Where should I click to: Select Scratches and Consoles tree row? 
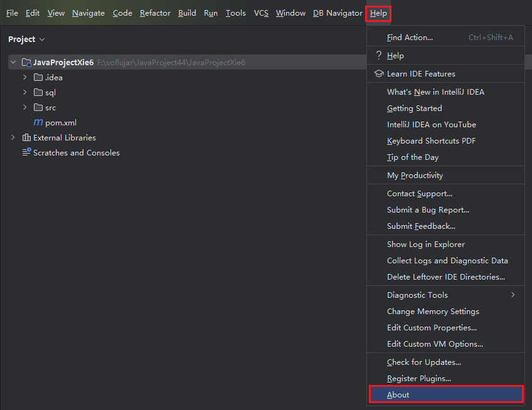[77, 152]
